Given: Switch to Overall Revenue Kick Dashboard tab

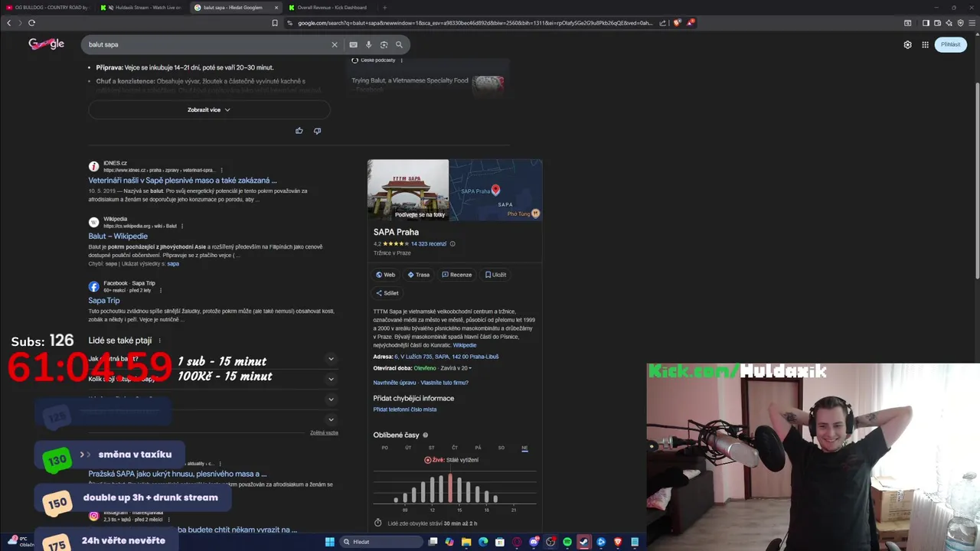Looking at the screenshot, I should coord(331,8).
